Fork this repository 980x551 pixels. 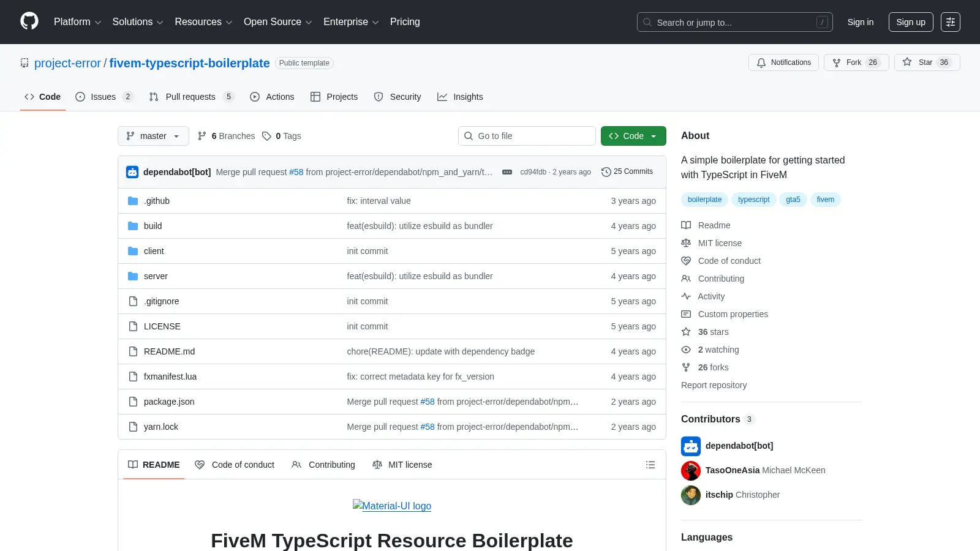[x=856, y=62]
